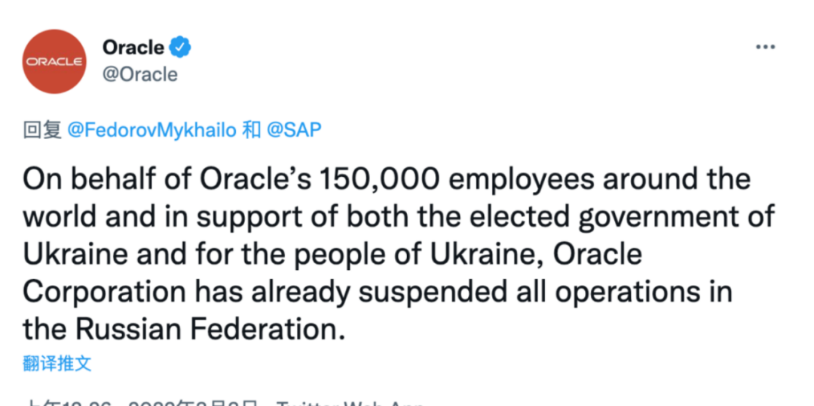The width and height of the screenshot is (814, 406).
Task: Open the red Oracle profile avatar
Action: 54,62
